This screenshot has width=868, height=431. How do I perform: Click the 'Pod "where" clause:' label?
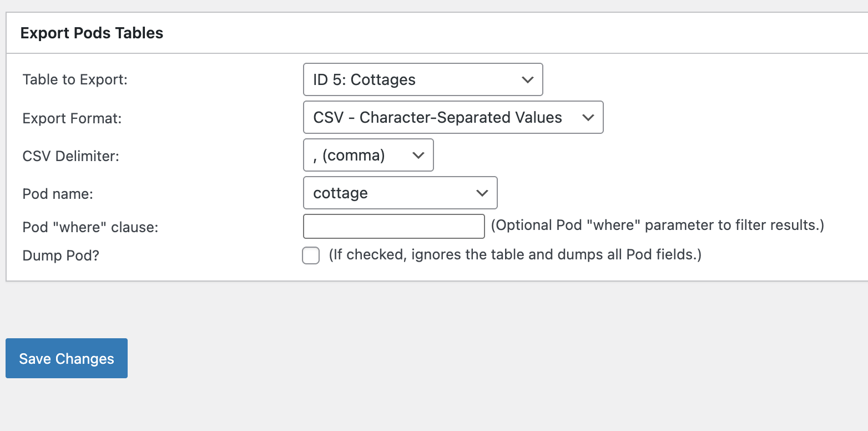[90, 227]
